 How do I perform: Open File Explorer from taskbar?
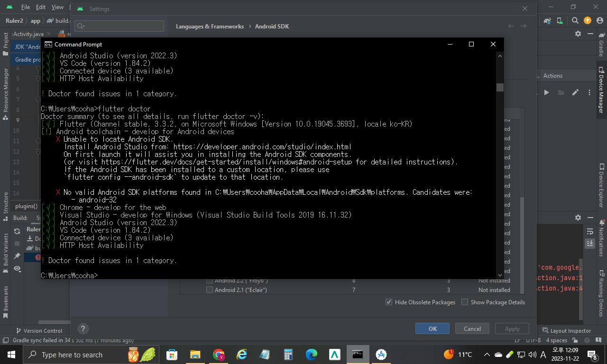[x=195, y=355]
